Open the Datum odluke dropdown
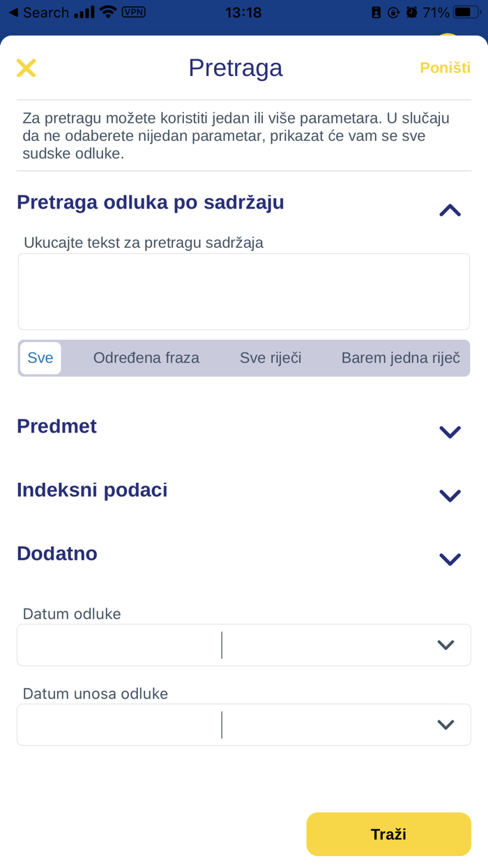488x868 pixels. [x=445, y=645]
